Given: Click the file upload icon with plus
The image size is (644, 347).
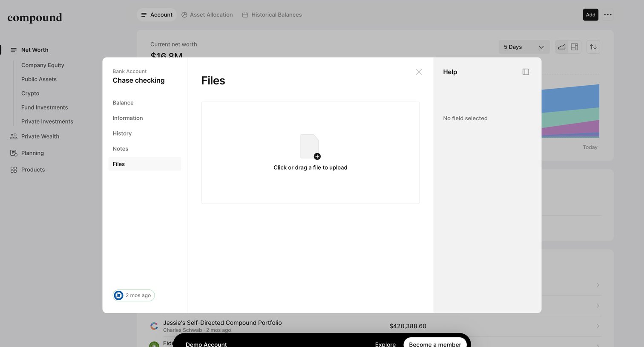Looking at the screenshot, I should click(x=310, y=147).
